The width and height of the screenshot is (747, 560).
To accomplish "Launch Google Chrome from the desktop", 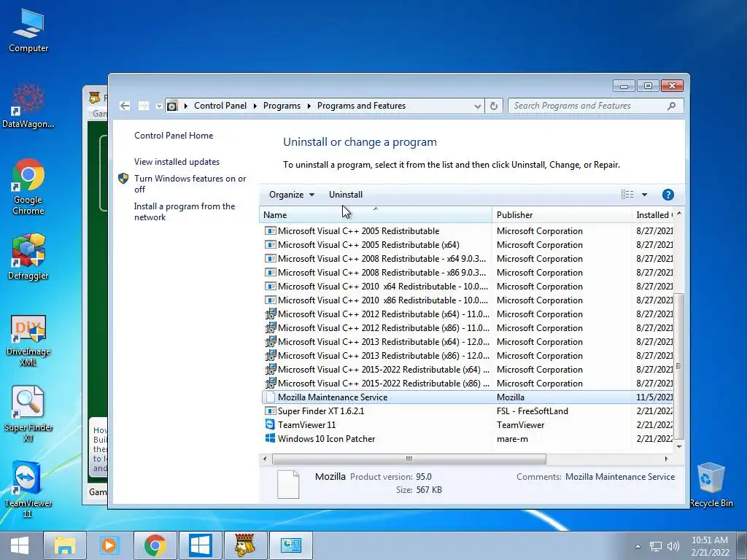I will [x=28, y=187].
